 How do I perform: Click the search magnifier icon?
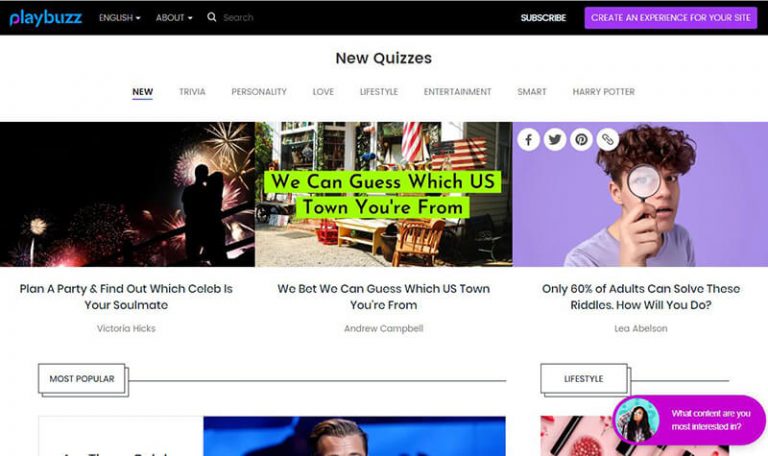pyautogui.click(x=212, y=17)
